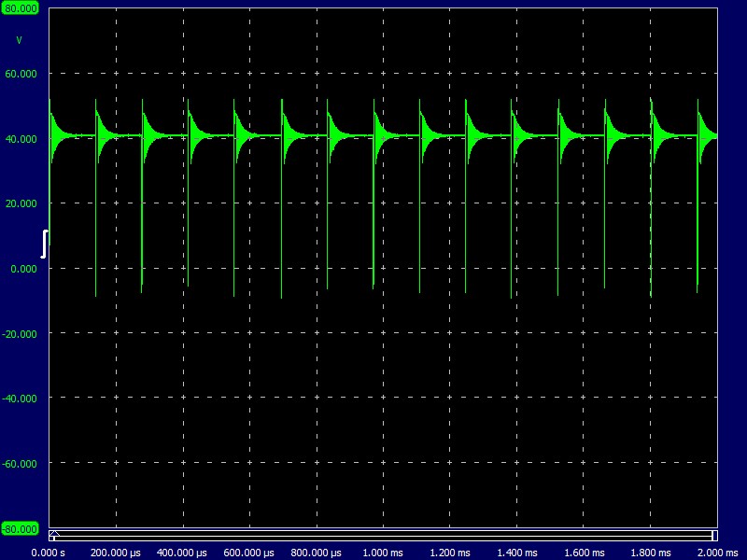Click the 1.000 ms time axis label
This screenshot has width=747, height=560.
tap(383, 553)
